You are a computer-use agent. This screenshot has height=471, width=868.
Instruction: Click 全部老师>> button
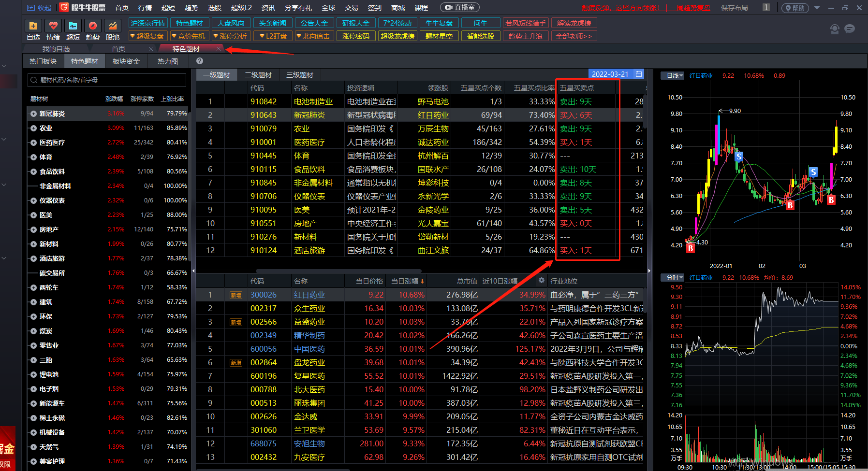pos(574,36)
